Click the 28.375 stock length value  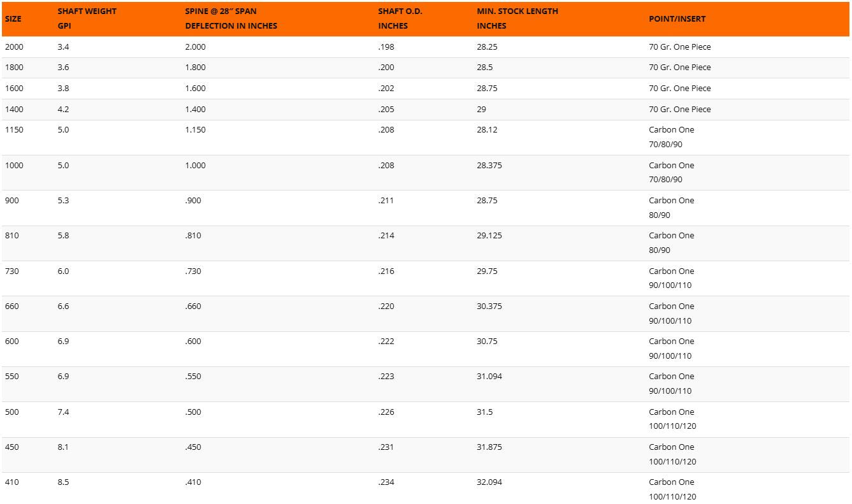tap(489, 166)
